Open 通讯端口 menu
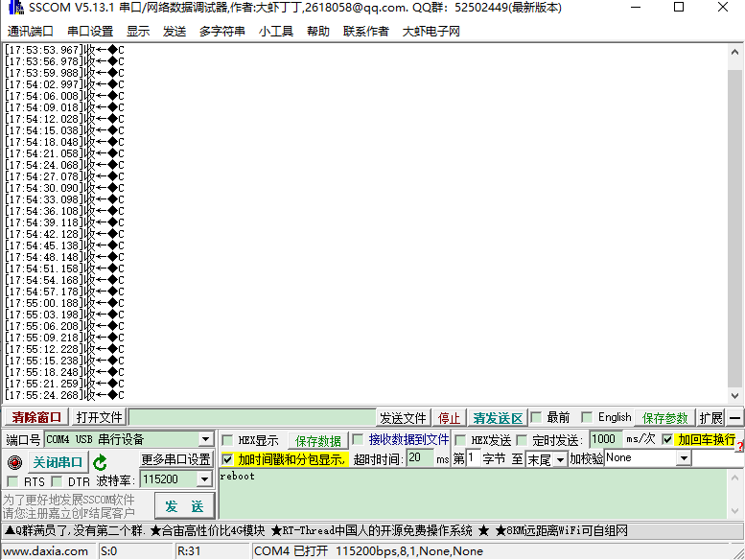The width and height of the screenshot is (745, 560). point(30,32)
